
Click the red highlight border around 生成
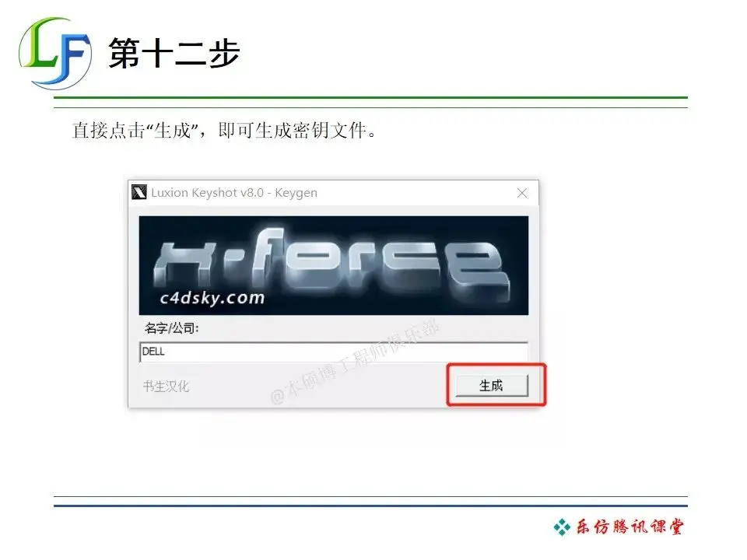tap(496, 385)
